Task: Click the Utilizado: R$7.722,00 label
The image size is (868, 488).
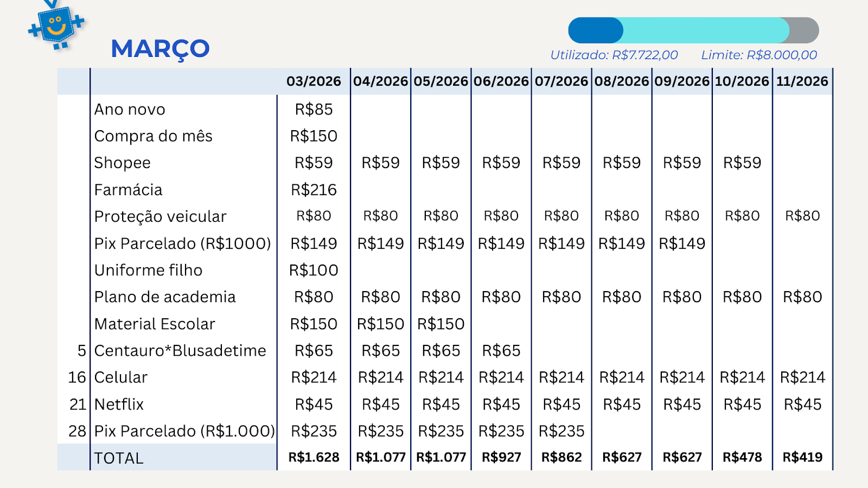Action: 614,55
